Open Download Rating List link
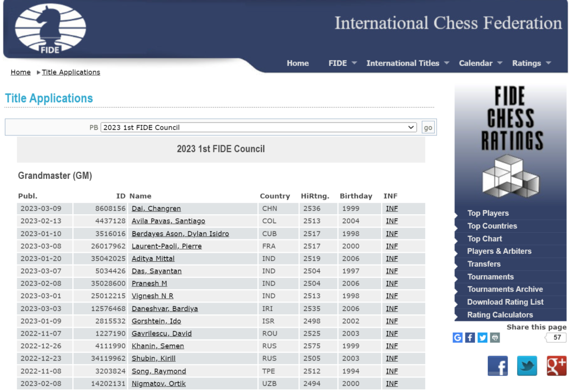Viewport: 573px width, 392px height. pos(505,302)
